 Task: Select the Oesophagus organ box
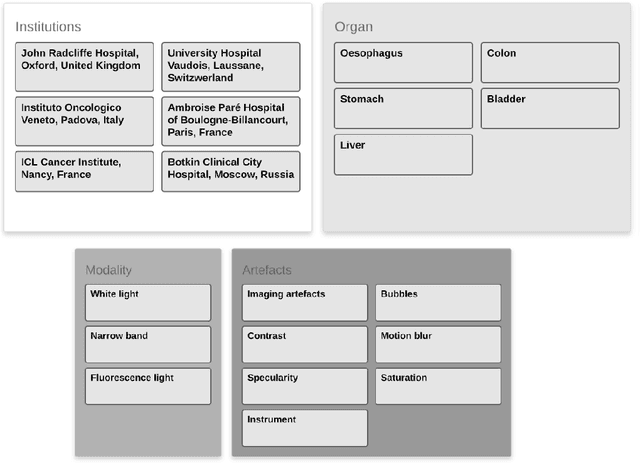click(403, 63)
